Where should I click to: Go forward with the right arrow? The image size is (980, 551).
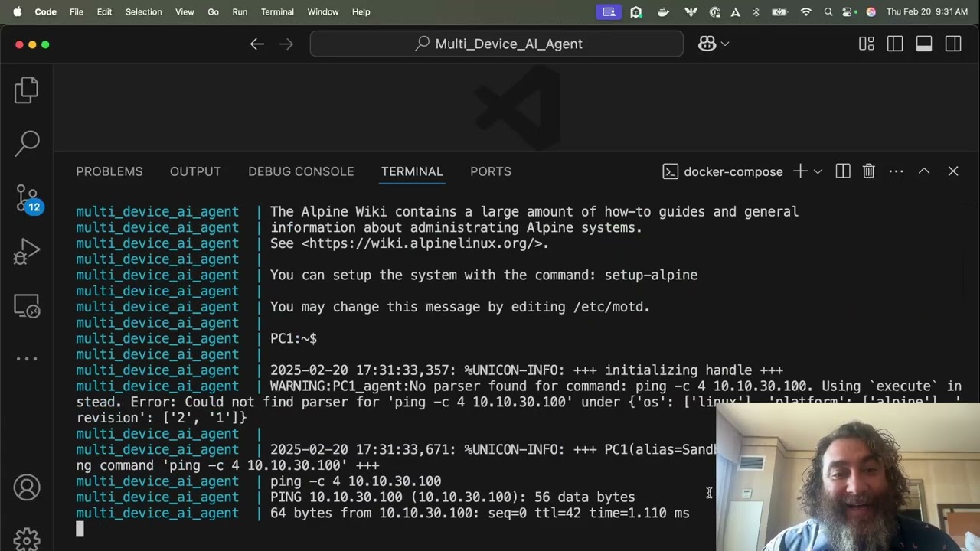(286, 44)
